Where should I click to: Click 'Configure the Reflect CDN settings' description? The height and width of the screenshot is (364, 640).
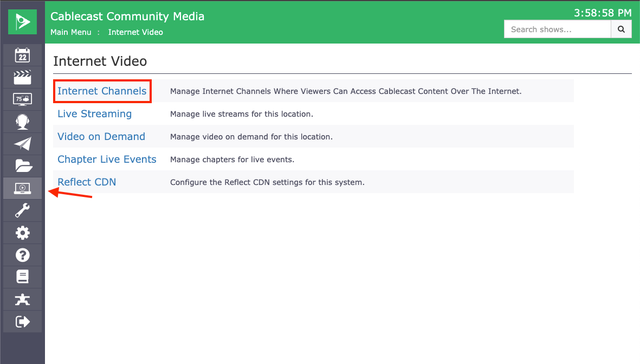[267, 182]
